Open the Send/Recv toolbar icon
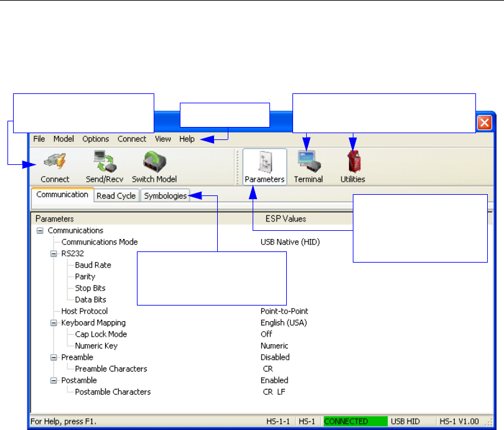This screenshot has height=430, width=504. click(x=105, y=167)
